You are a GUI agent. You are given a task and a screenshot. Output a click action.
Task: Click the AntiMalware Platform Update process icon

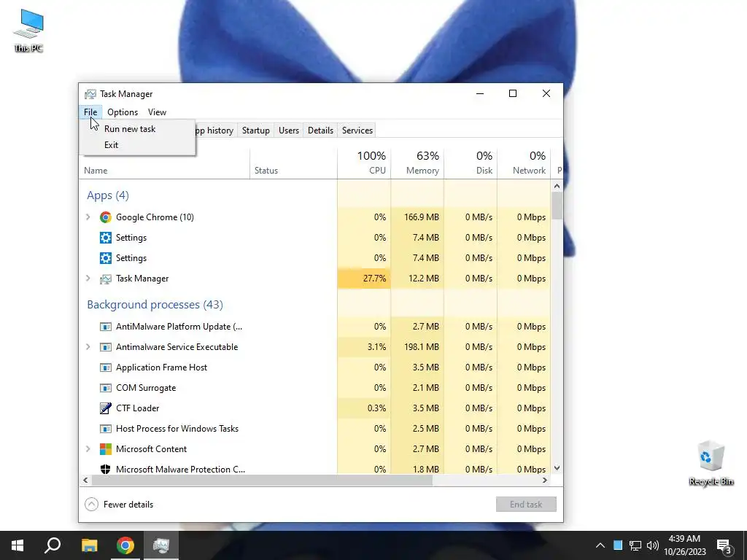[x=105, y=327]
